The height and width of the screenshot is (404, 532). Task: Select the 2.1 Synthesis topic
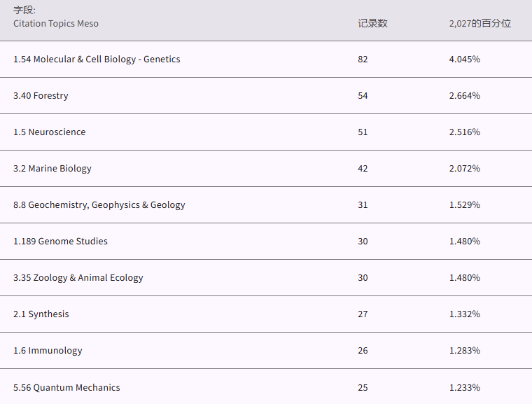pos(41,314)
